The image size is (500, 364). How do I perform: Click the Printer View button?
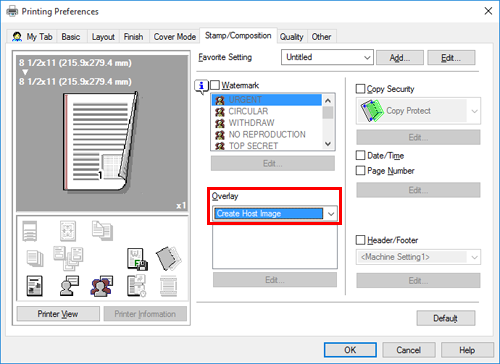(x=58, y=314)
